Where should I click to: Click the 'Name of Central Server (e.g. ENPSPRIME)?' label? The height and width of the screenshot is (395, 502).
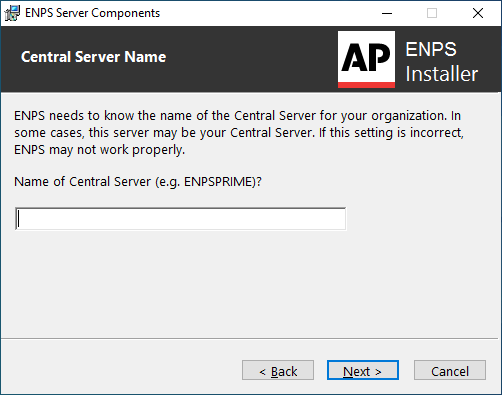tap(138, 182)
